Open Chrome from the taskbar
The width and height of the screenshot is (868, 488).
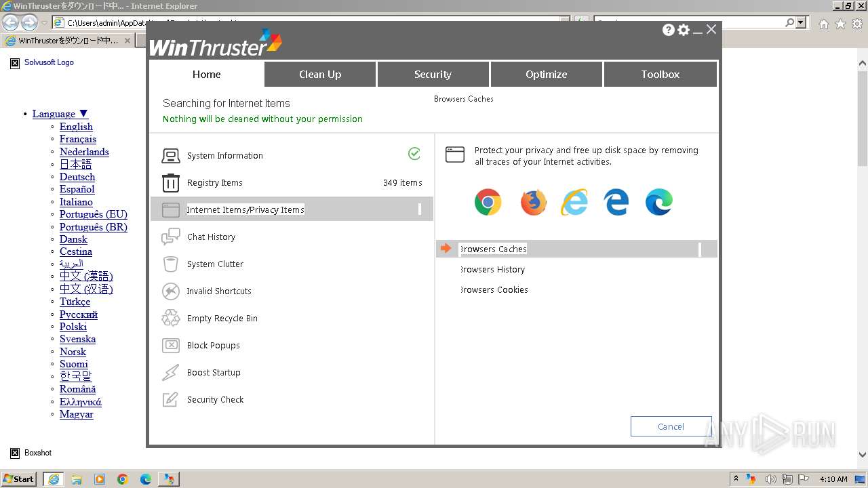pyautogui.click(x=123, y=479)
